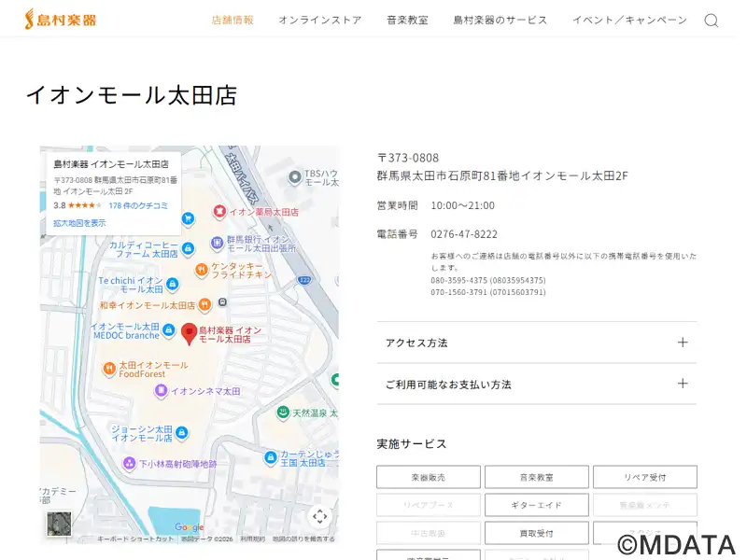Click the red Shimamura Gakki map pin
This screenshot has width=747, height=560.
pos(189,333)
